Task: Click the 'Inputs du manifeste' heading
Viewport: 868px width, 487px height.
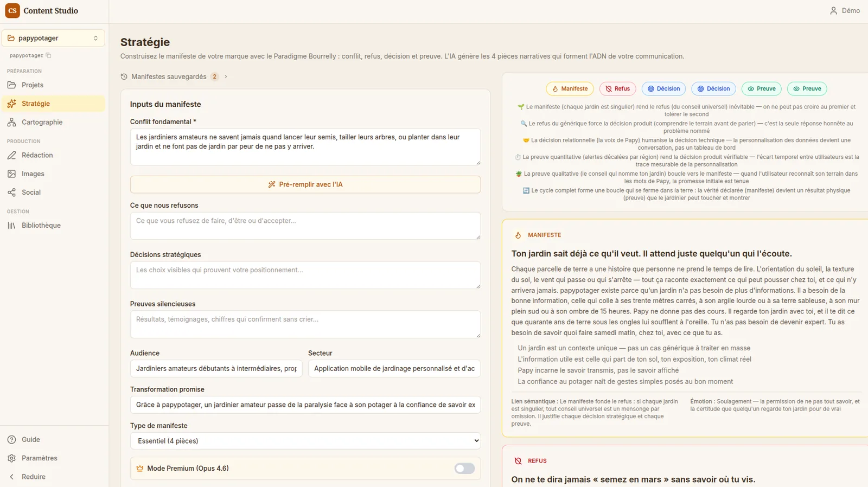Action: click(165, 104)
